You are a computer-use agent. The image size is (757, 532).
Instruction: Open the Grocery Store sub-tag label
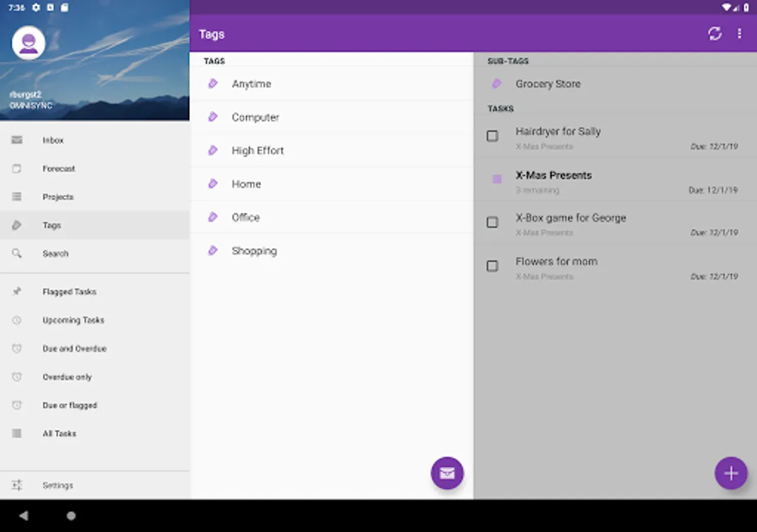548,84
